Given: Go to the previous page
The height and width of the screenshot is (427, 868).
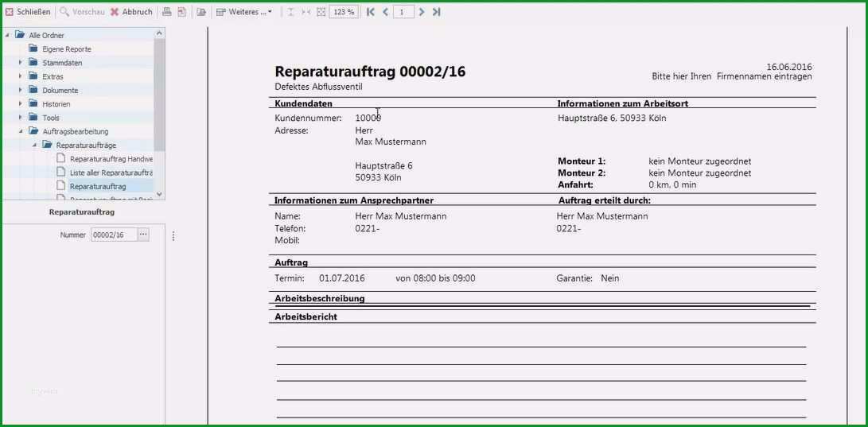Looking at the screenshot, I should (385, 12).
